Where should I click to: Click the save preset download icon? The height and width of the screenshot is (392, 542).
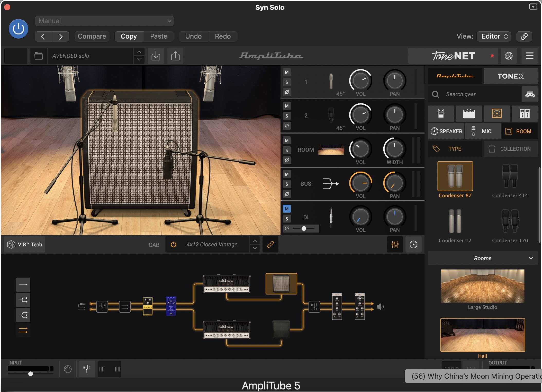156,56
